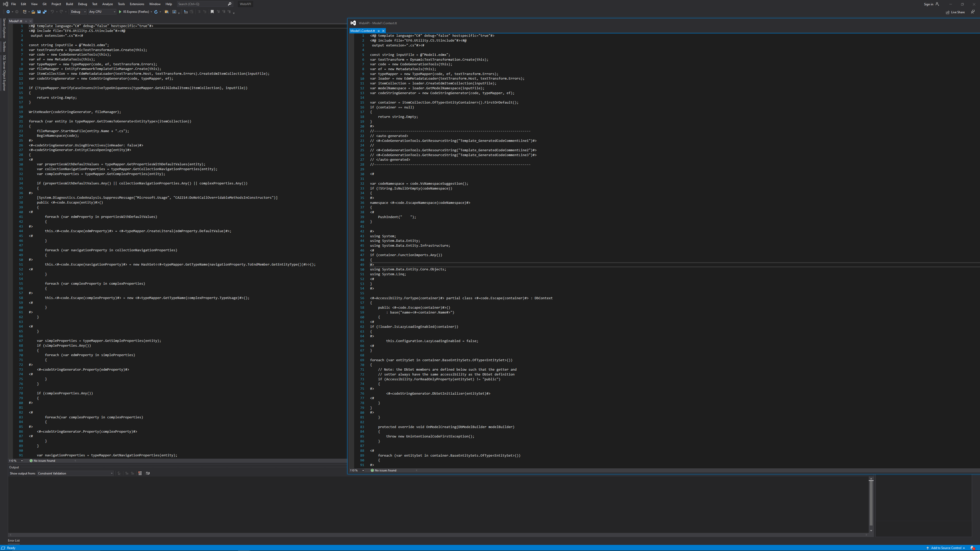This screenshot has height=551, width=980.
Task: Open the Error List tab at bottom
Action: coord(14,540)
